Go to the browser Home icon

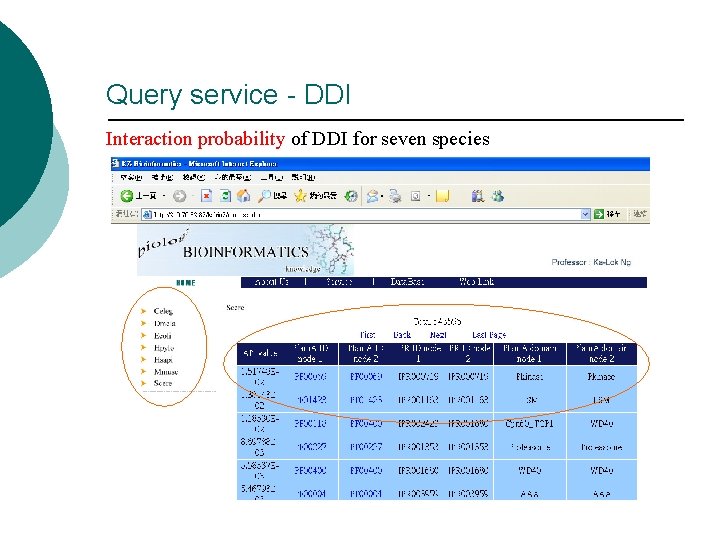[x=244, y=196]
